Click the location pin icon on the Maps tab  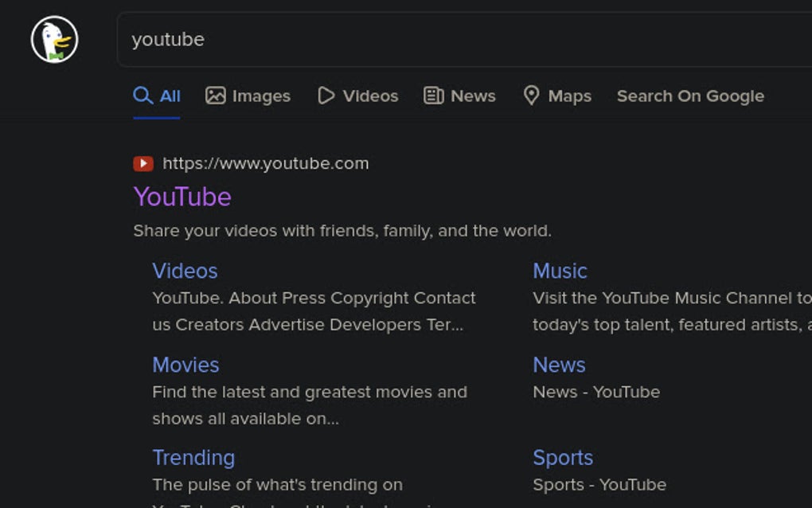click(531, 95)
